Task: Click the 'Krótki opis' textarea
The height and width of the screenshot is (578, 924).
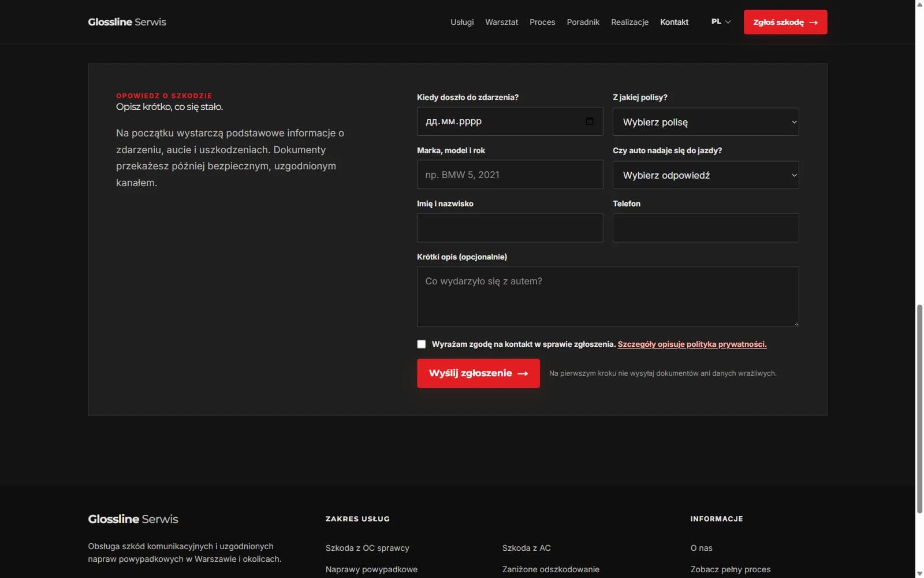Action: coord(608,297)
